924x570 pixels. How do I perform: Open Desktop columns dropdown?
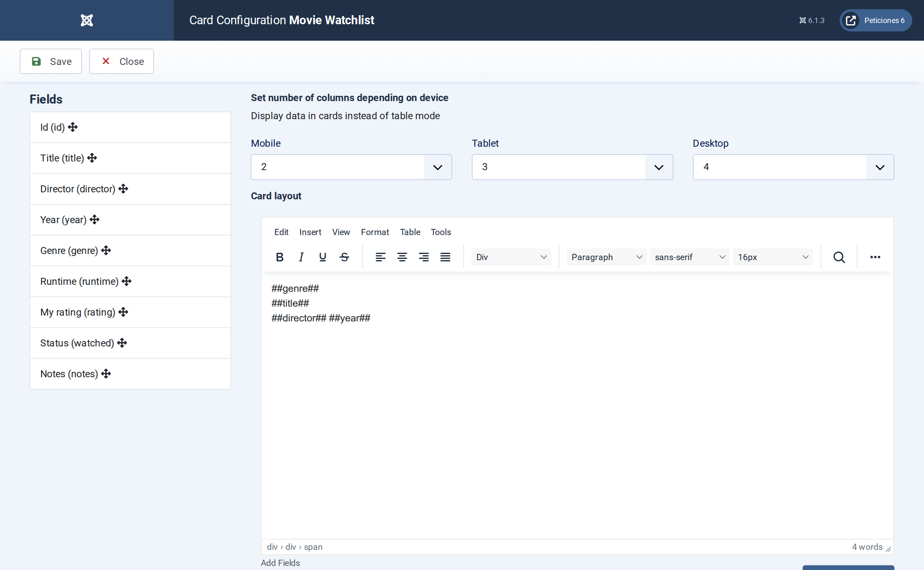point(793,167)
